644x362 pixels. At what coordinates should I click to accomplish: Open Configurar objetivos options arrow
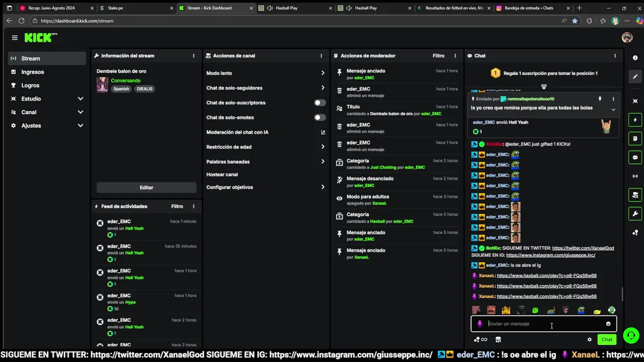pyautogui.click(x=323, y=187)
